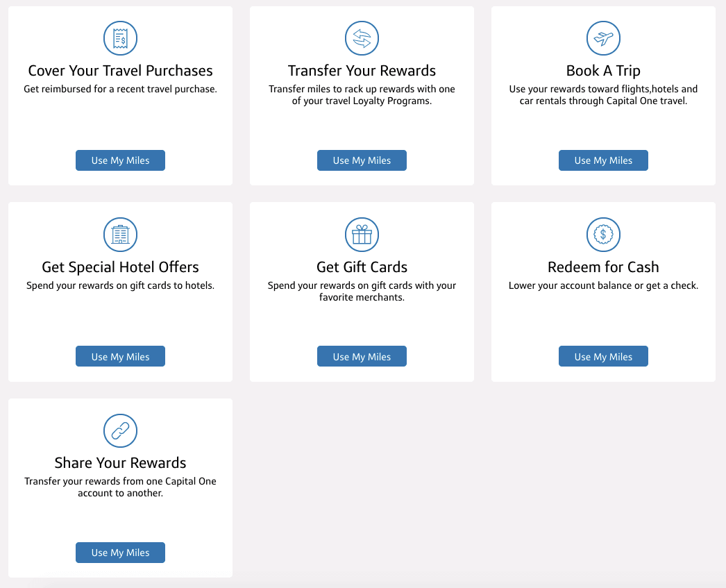Image resolution: width=726 pixels, height=588 pixels.
Task: Click description starting 'Transfer miles to rack up rewards'
Action: (x=362, y=95)
